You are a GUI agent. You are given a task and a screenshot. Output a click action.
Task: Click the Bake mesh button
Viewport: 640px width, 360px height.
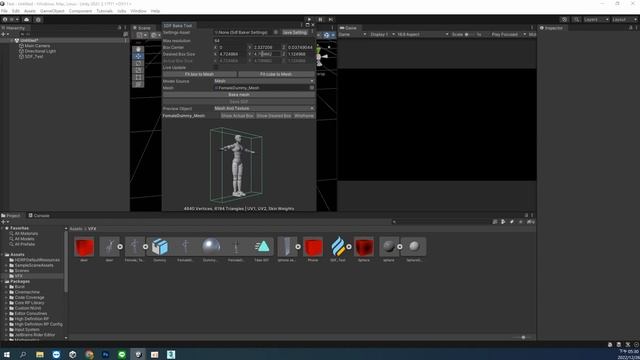tap(239, 95)
